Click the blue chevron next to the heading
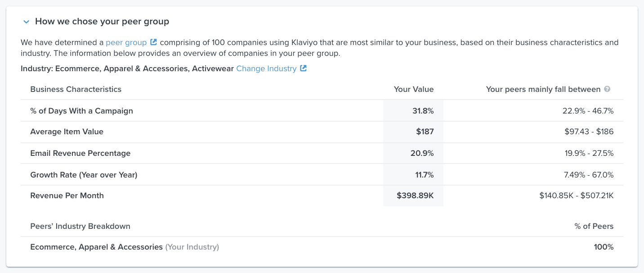The width and height of the screenshot is (644, 273). (x=26, y=21)
